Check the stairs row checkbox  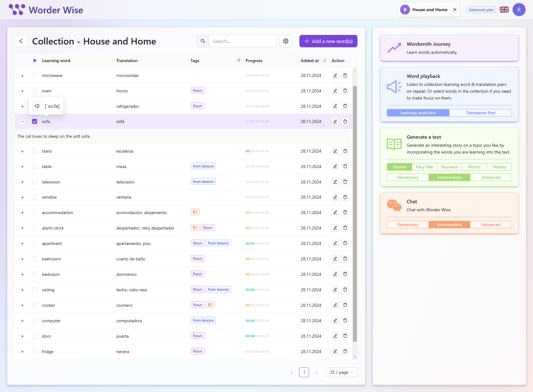[35, 151]
